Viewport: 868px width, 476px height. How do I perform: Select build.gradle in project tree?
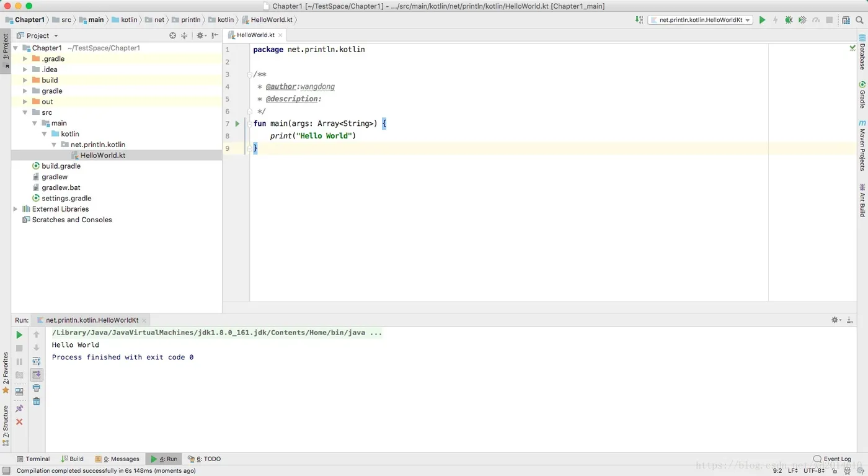61,166
